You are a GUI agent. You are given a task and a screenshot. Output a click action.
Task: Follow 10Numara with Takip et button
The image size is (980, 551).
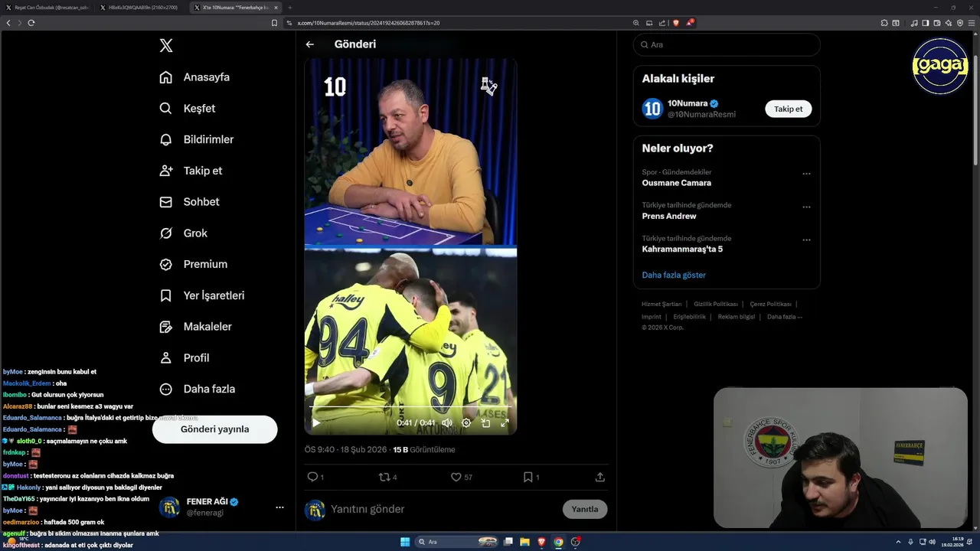[x=788, y=109]
